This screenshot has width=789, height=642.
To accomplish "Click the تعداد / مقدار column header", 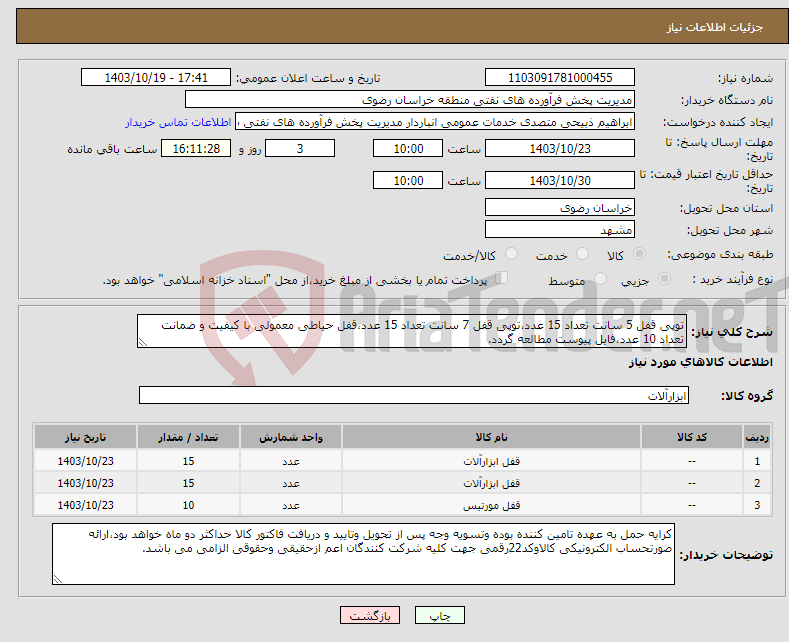I will click(x=188, y=437).
